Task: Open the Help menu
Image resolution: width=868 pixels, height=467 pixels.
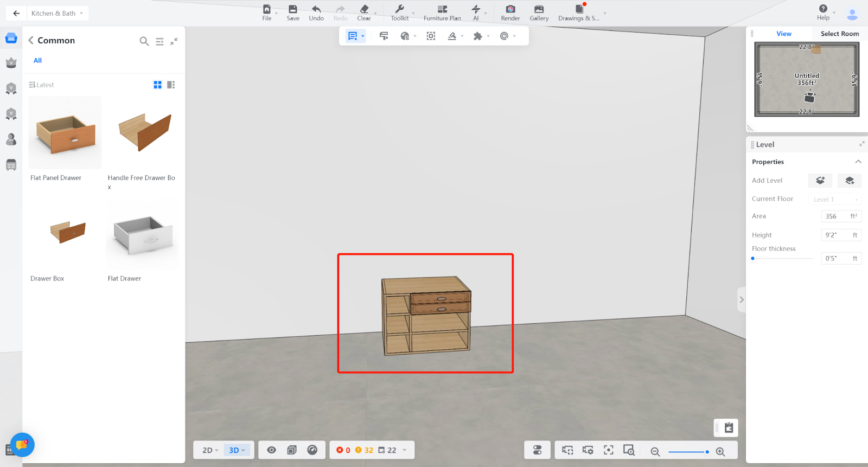Action: [x=823, y=12]
